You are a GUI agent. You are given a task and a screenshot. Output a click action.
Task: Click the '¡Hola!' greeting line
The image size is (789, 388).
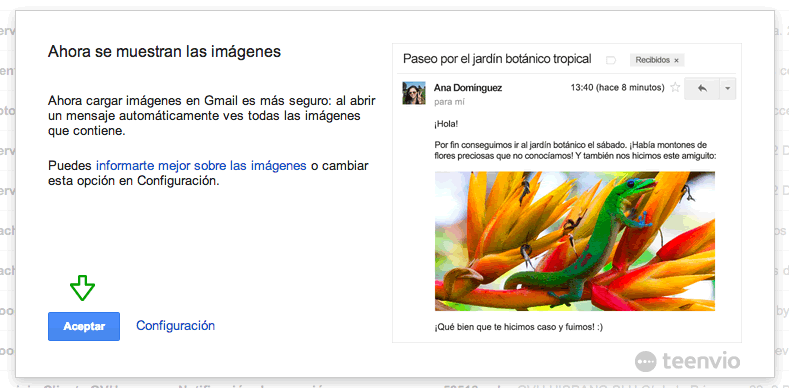[446, 123]
